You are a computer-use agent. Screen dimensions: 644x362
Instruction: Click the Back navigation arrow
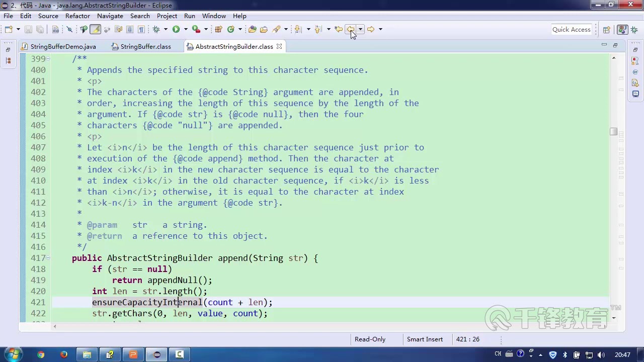coord(350,29)
